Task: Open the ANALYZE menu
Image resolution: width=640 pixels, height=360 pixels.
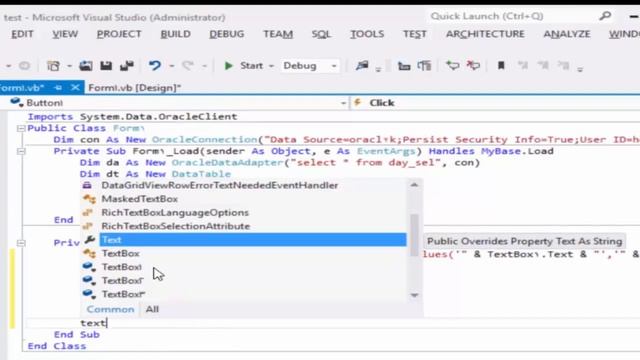Action: [x=567, y=34]
